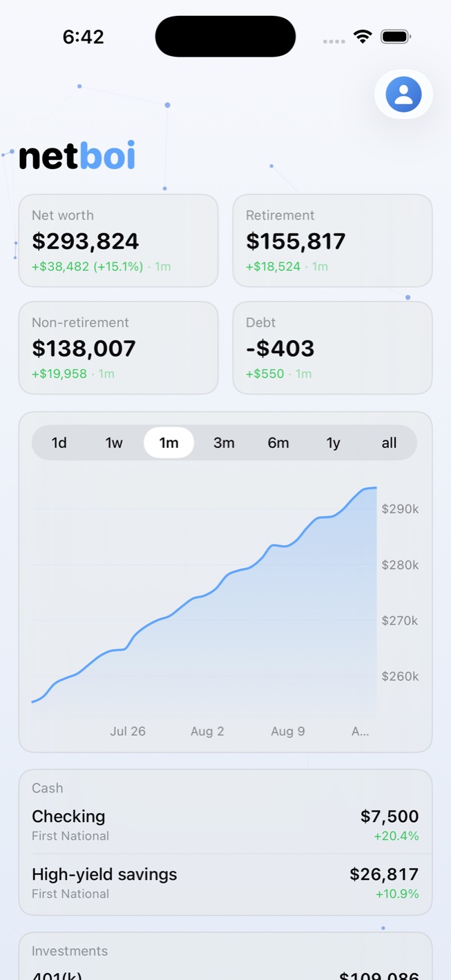Select the 1w time range
Viewport: 451px width, 980px height.
[114, 443]
